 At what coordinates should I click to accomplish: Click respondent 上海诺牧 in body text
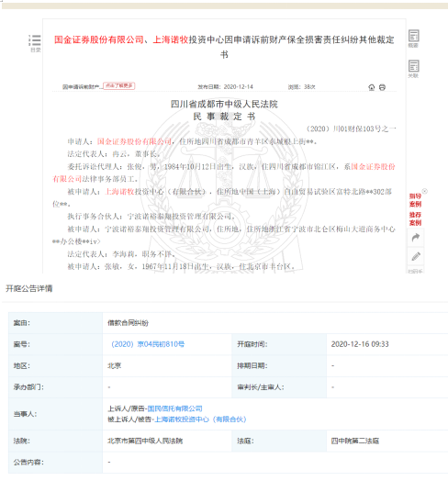pos(119,192)
